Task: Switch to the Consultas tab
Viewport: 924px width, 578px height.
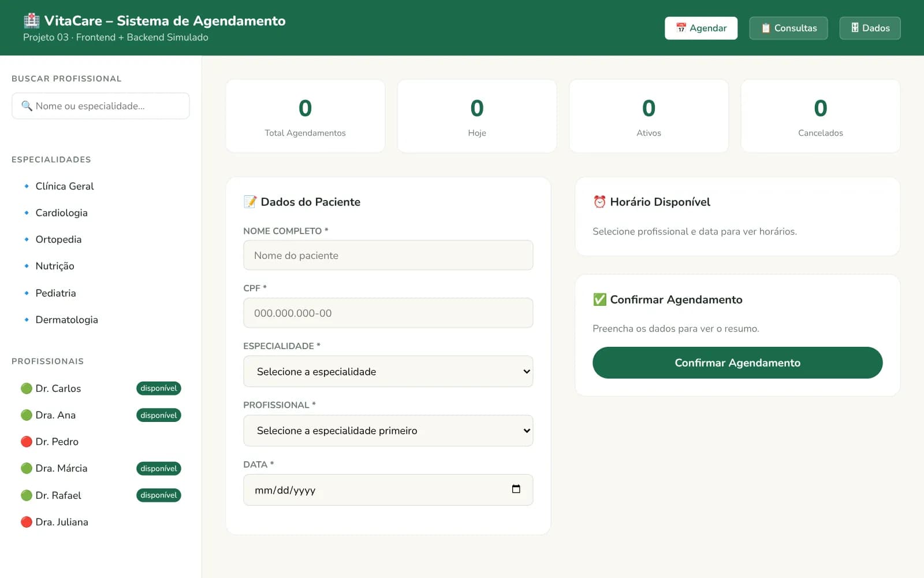Action: [788, 28]
